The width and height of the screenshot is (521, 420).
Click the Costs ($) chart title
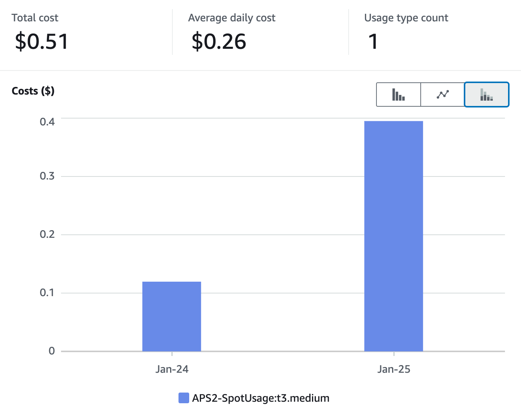click(33, 91)
